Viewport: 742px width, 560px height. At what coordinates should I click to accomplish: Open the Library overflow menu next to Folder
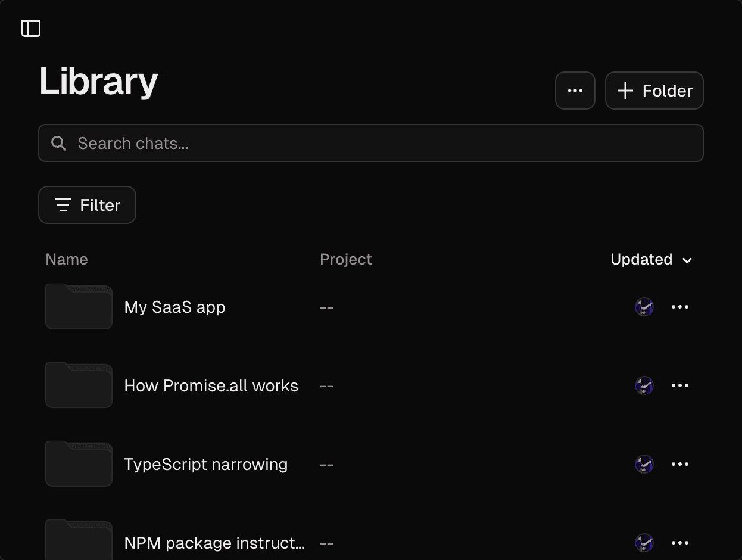click(x=575, y=91)
